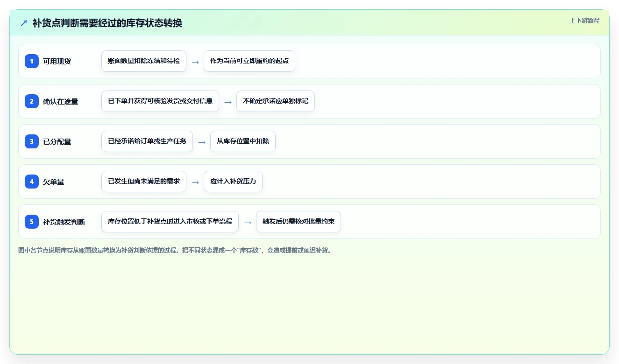Click the 已下单并获得可核验发货或交付信息 box
The image size is (619, 364).
160,101
